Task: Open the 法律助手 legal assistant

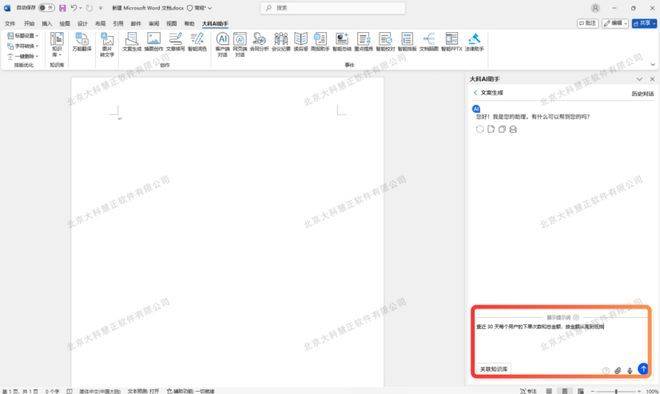Action: (474, 42)
